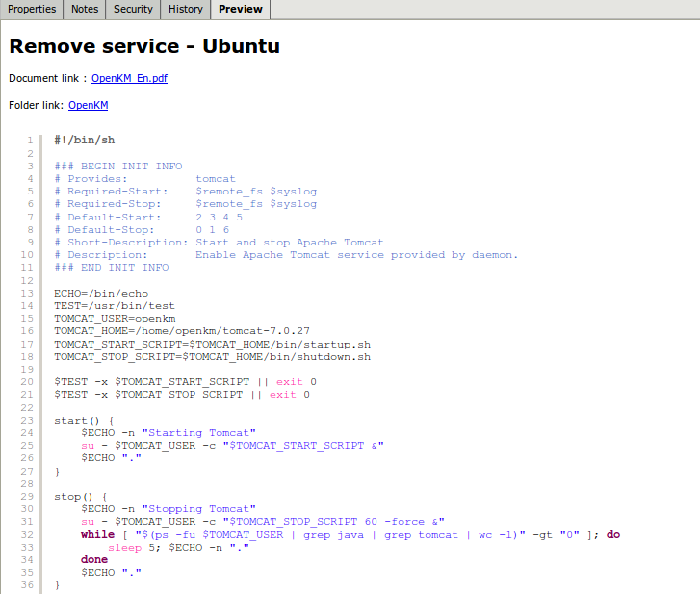Click the su line with $TOMCAT_START_SCRIPT &
This screenshot has height=594, width=700.
coord(232,446)
